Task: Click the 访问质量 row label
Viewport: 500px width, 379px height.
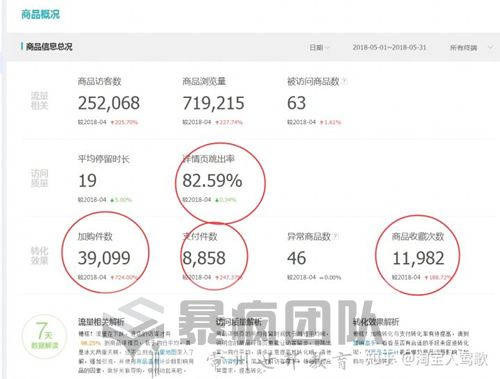Action: pyautogui.click(x=39, y=178)
